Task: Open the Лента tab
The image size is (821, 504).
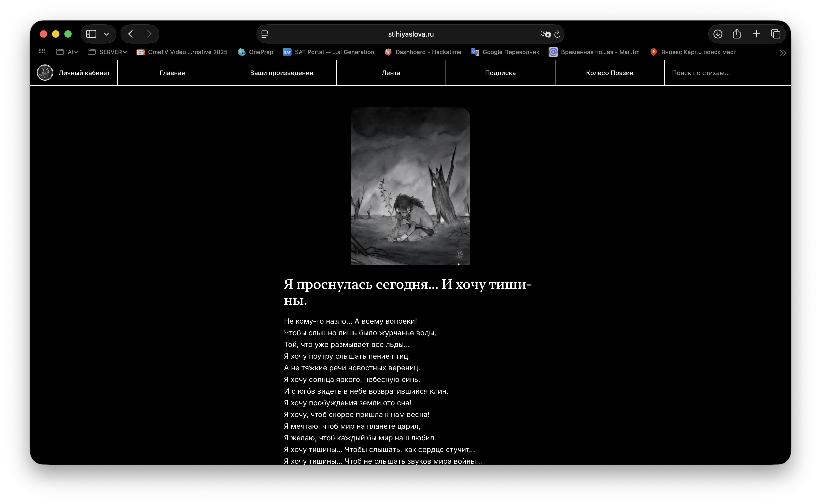Action: (x=391, y=73)
